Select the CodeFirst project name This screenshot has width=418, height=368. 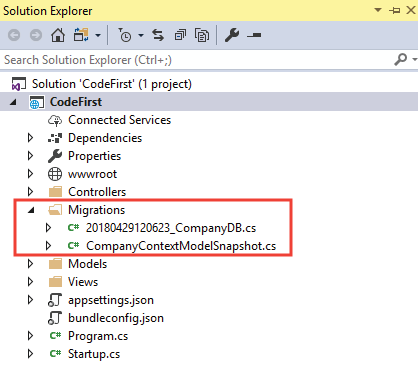tap(76, 102)
